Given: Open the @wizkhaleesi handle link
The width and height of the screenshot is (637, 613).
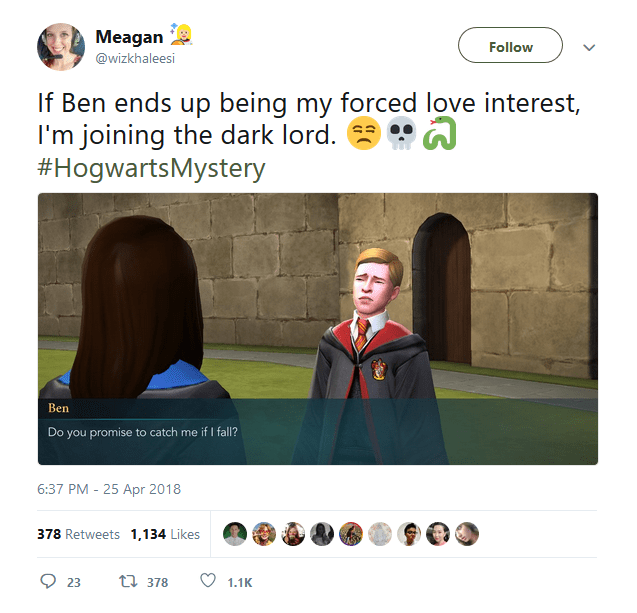Looking at the screenshot, I should click(135, 58).
